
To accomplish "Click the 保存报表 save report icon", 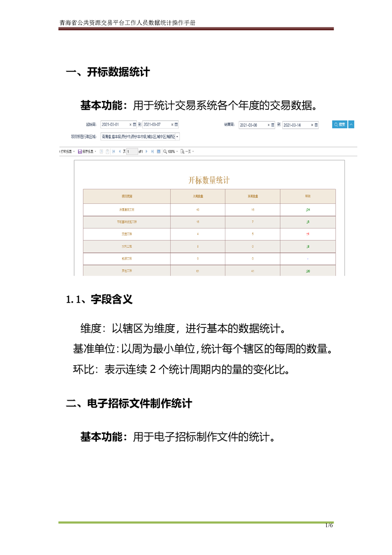I will click(80, 151).
